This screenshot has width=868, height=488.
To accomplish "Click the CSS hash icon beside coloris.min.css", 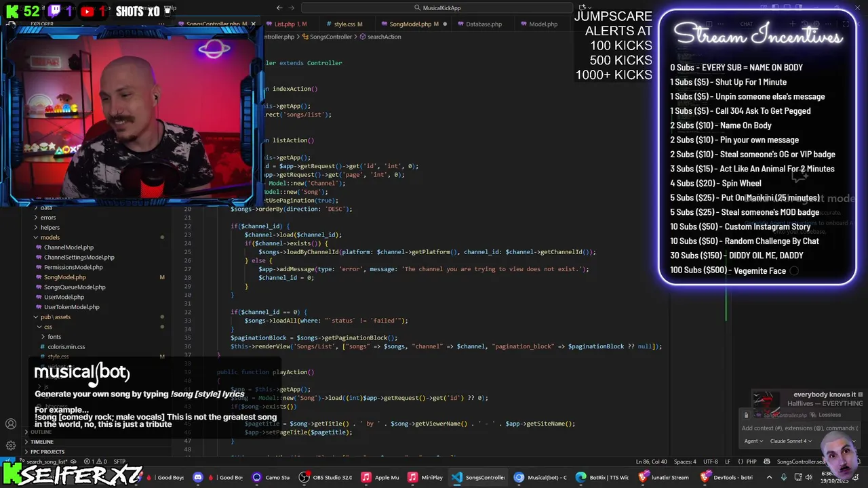I will coord(43,347).
